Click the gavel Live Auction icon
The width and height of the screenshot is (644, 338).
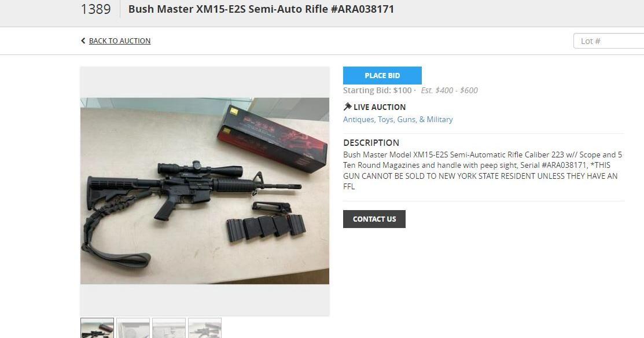pos(348,106)
